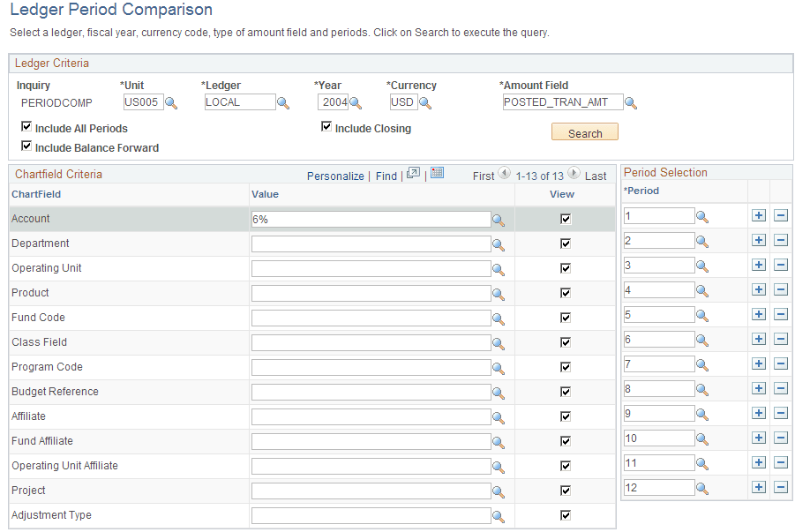Click the download to spreadsheet grid icon

[x=437, y=174]
